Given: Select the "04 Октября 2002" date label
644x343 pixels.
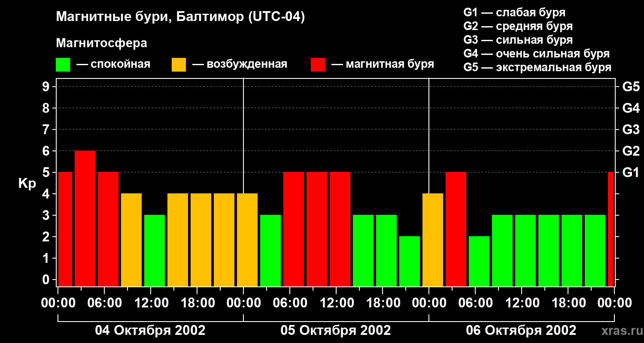Looking at the screenshot, I should click(150, 331).
